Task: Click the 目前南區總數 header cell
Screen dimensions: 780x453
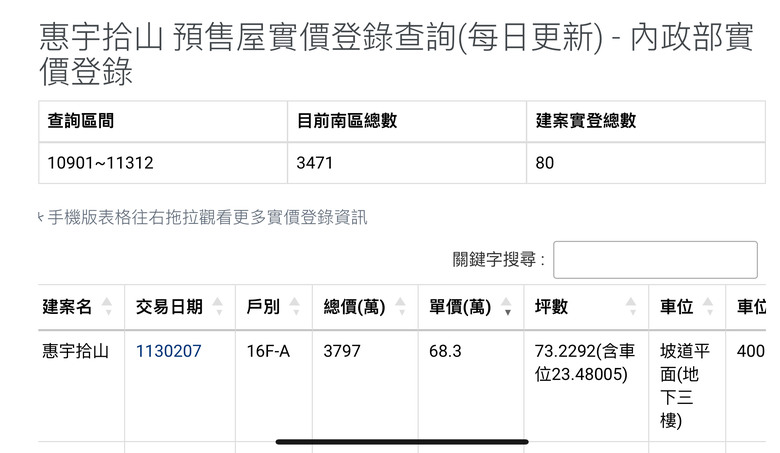Action: tap(407, 121)
